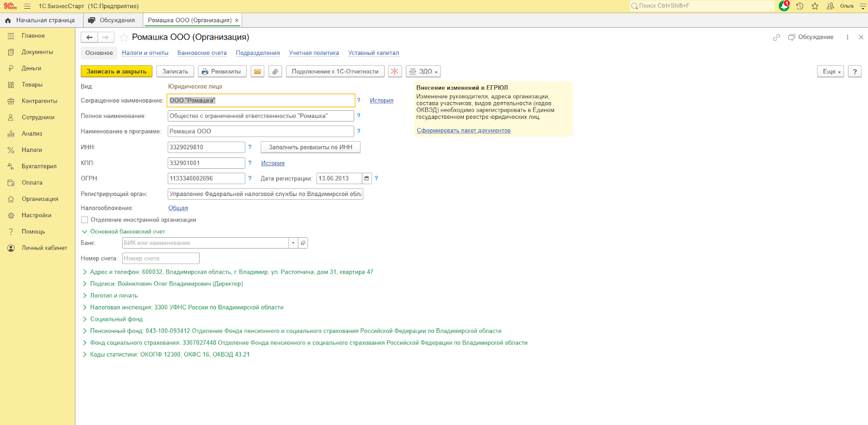Send by email envelope icon

click(258, 72)
